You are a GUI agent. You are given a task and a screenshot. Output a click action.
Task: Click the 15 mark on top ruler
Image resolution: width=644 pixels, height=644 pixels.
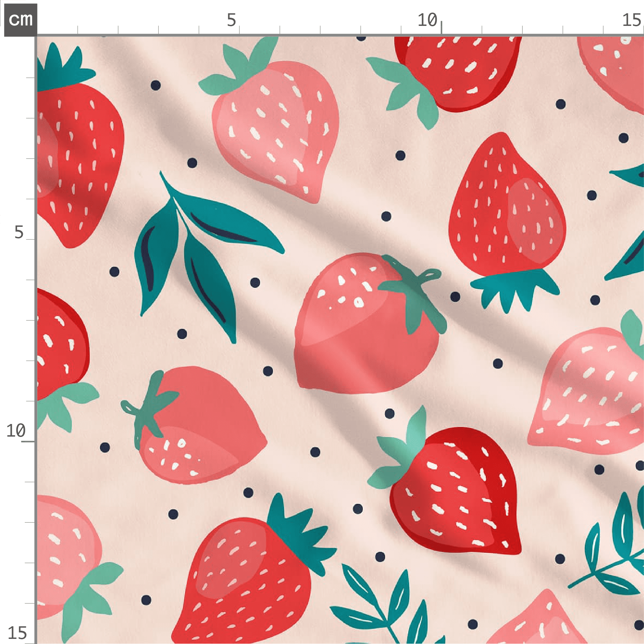632,20
